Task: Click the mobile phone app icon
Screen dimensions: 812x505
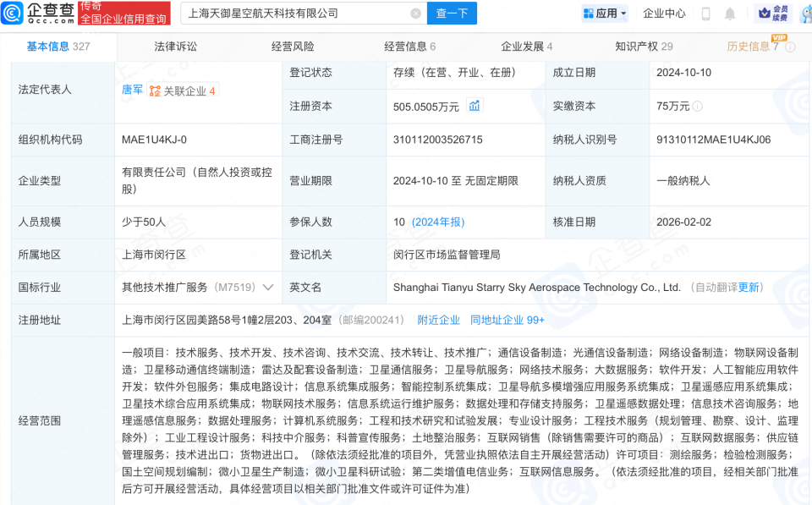Action: click(705, 13)
